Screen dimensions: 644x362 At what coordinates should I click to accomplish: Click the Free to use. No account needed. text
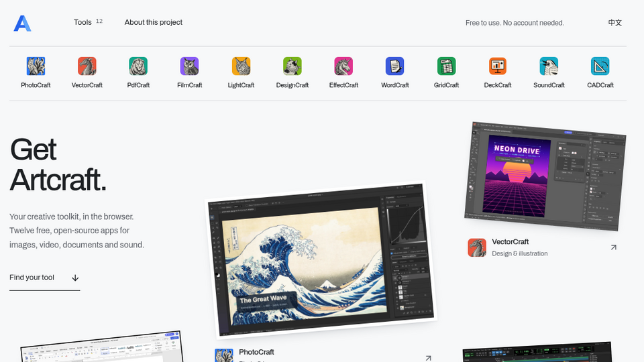point(515,23)
